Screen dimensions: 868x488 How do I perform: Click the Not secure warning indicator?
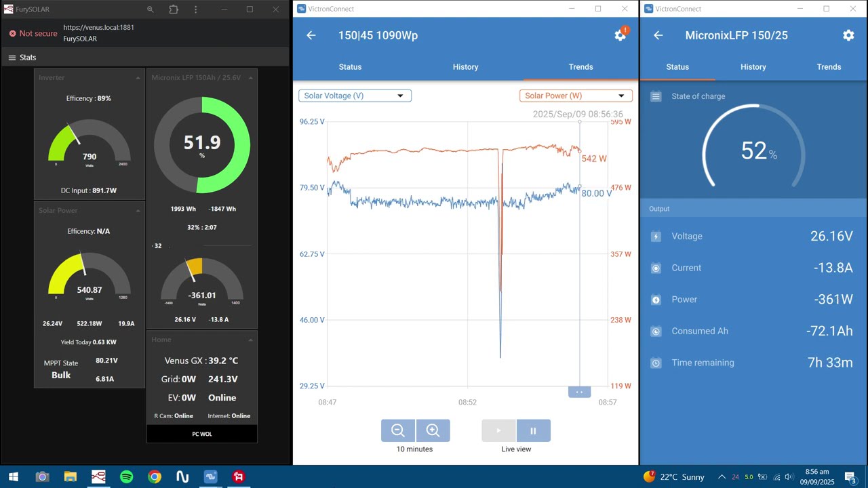pyautogui.click(x=33, y=33)
